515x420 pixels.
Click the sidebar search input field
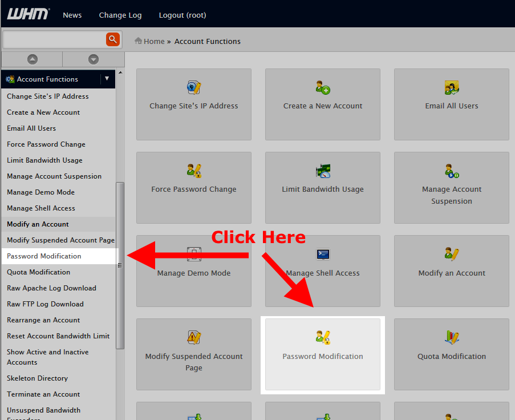[54, 39]
